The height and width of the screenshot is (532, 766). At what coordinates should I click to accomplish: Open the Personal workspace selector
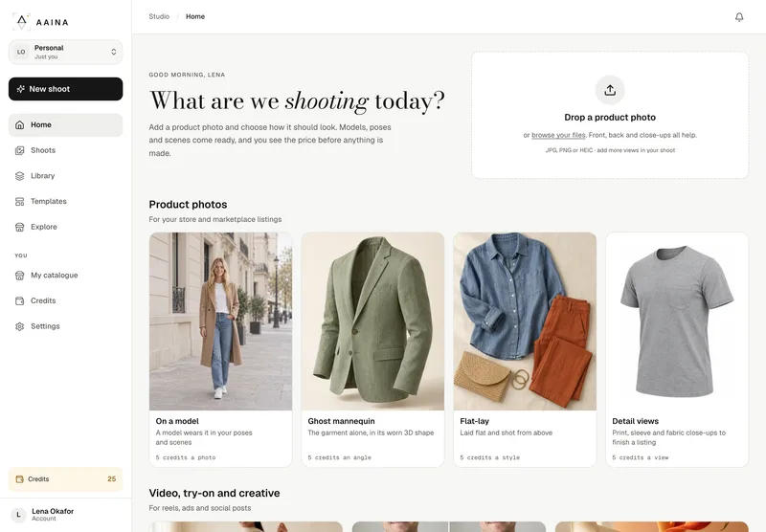[x=65, y=52]
